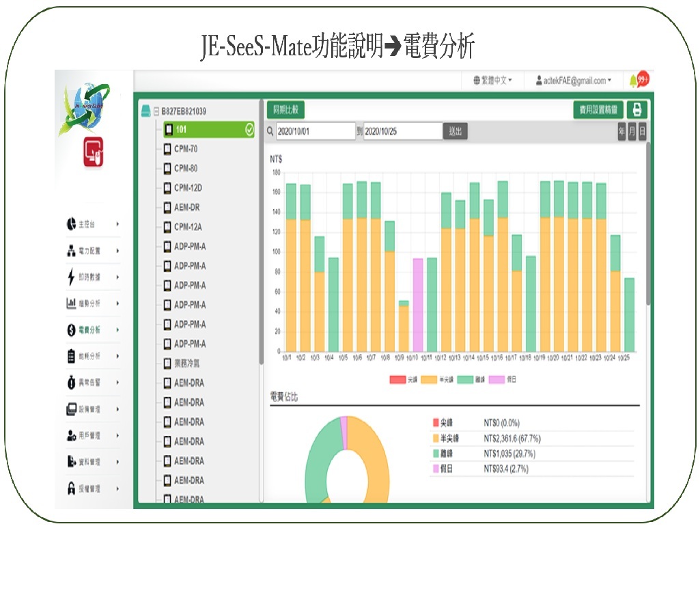Click the 異常告警 stopwatch icon
Image resolution: width=700 pixels, height=604 pixels.
pyautogui.click(x=71, y=383)
